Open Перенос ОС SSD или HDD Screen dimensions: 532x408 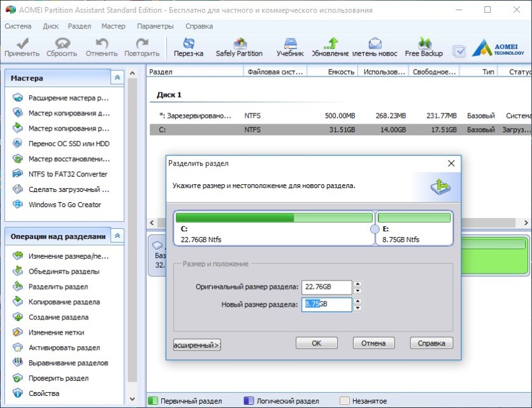pyautogui.click(x=61, y=143)
